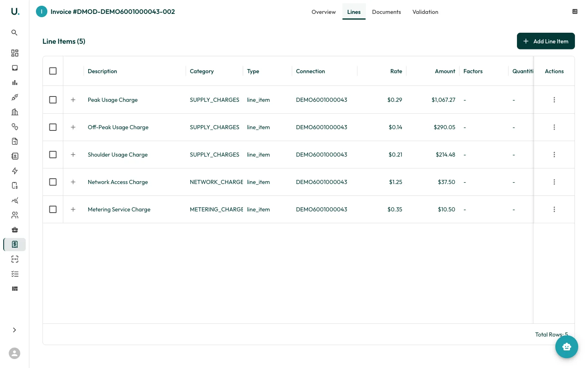Click the U. logo in the sidebar
Screen dimensions: 588x368
tap(15, 11)
